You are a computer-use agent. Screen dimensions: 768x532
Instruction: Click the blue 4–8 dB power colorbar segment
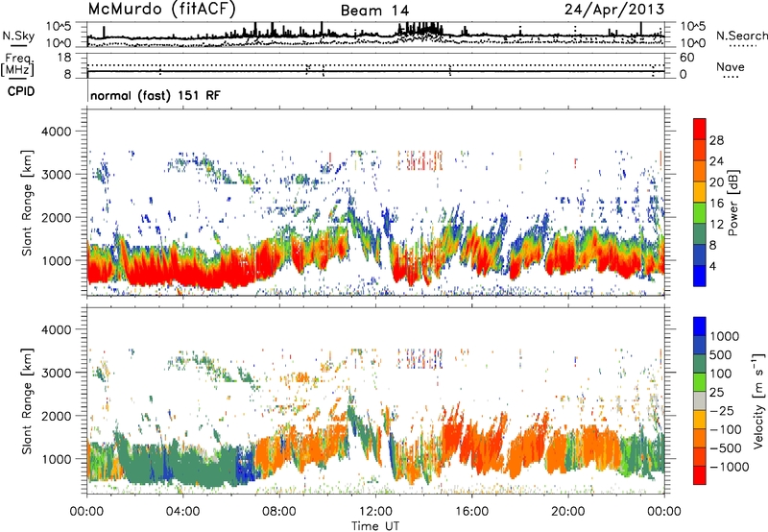point(700,254)
